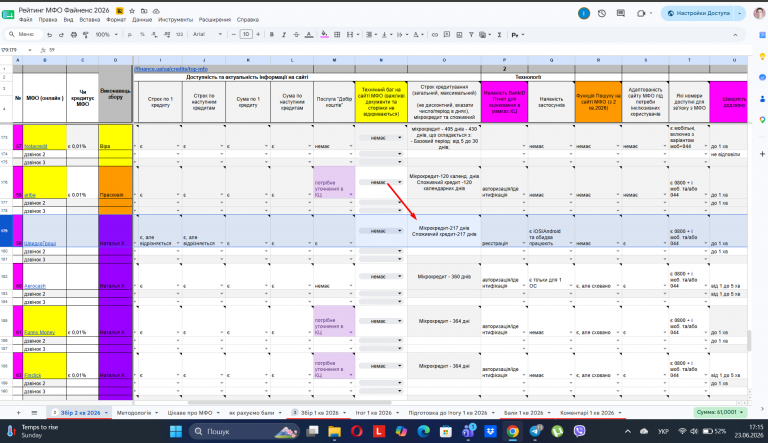Click Настройки Доступа share button
This screenshot has height=443, width=768.
click(x=699, y=14)
